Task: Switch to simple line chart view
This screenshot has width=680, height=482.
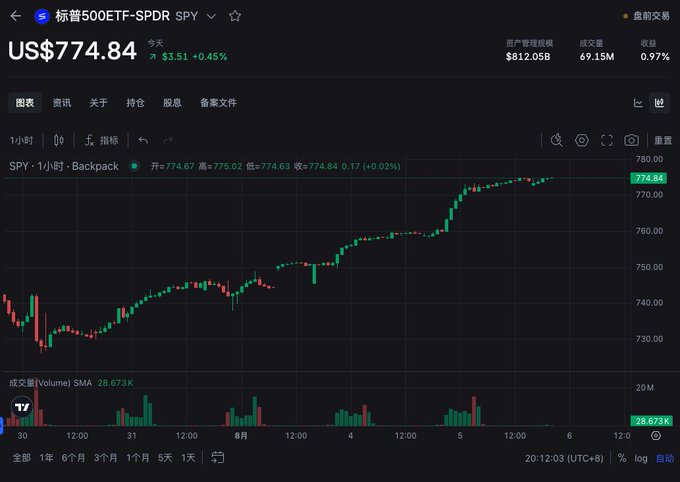Action: click(638, 103)
